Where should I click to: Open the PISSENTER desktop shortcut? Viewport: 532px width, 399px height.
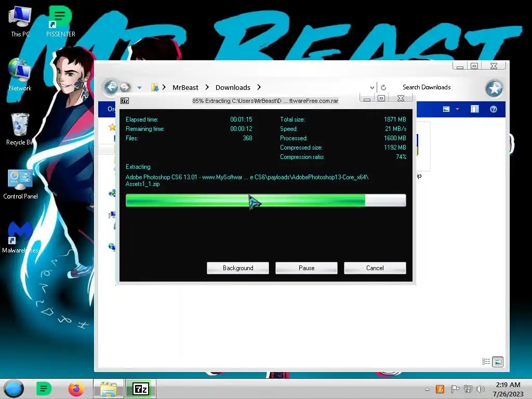(60, 21)
